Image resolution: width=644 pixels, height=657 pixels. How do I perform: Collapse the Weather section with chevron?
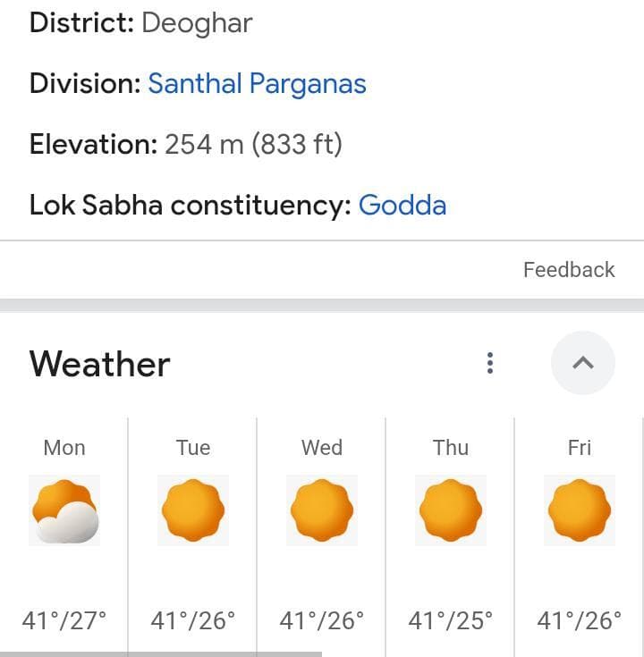click(x=582, y=363)
